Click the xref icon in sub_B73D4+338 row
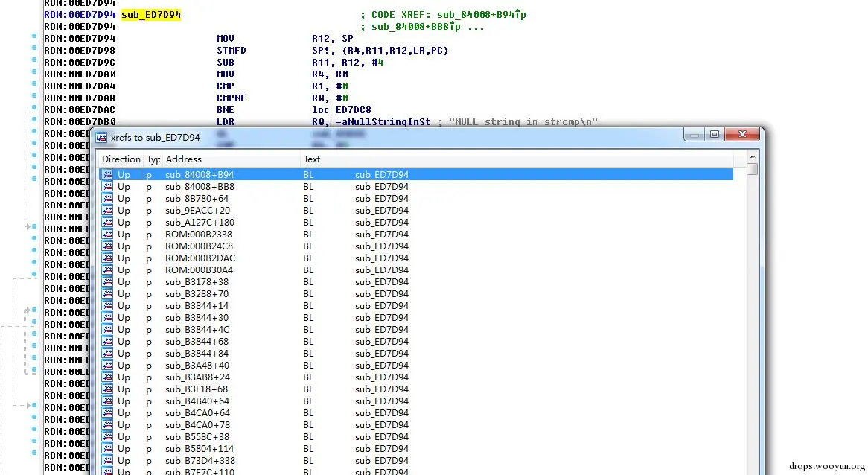The image size is (868, 475). tap(107, 460)
